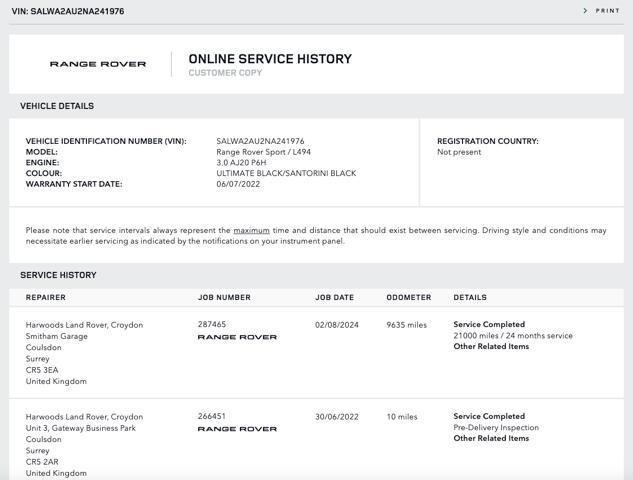Image resolution: width=633 pixels, height=480 pixels.
Task: Click the Range Rover logo in header
Action: coord(98,64)
